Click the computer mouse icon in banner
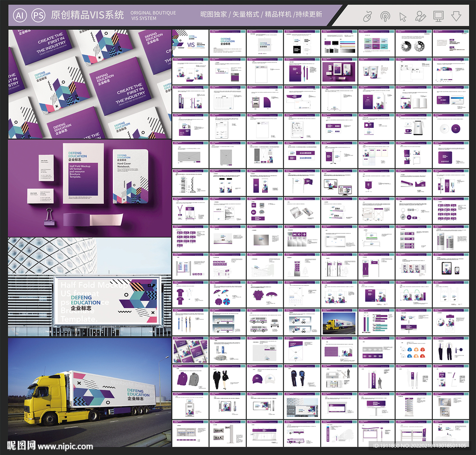 (x=367, y=16)
